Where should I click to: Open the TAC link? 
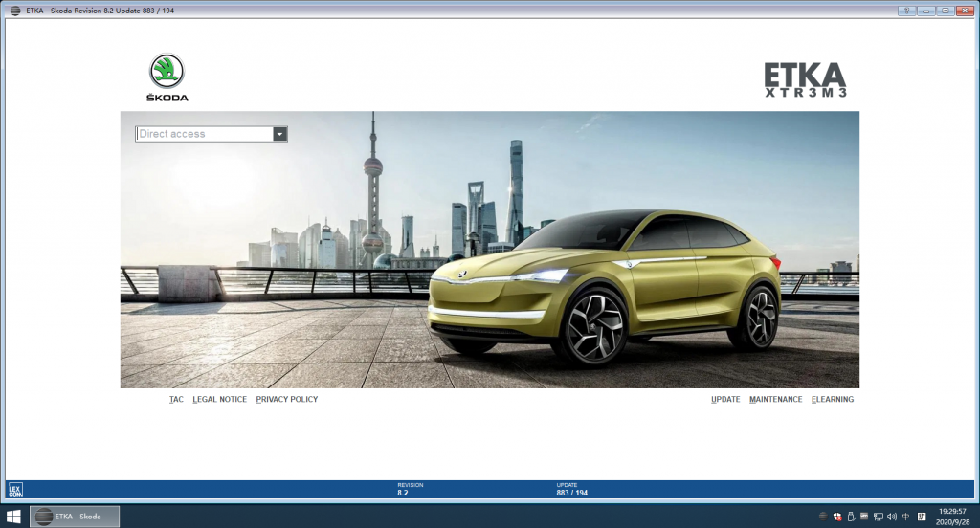coord(176,399)
